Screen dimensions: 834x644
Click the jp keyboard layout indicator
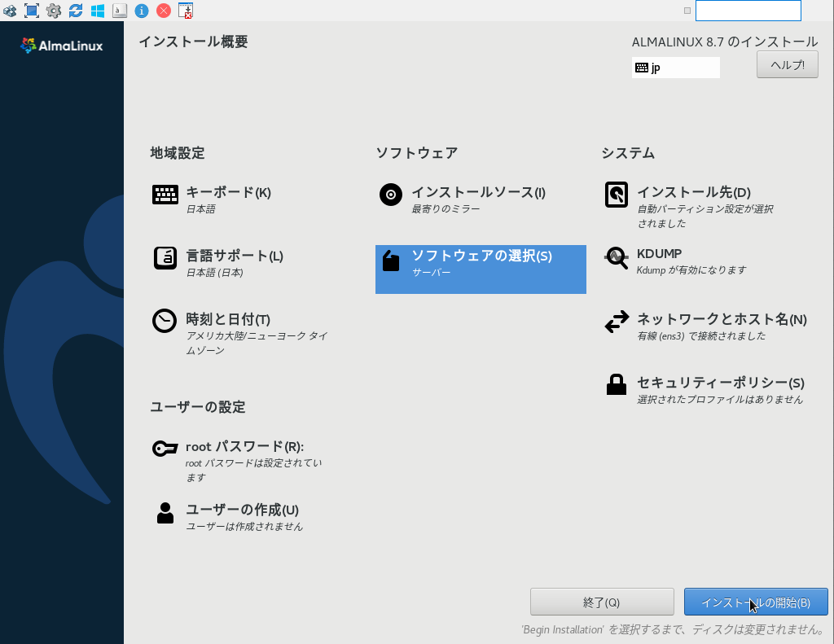coord(675,68)
